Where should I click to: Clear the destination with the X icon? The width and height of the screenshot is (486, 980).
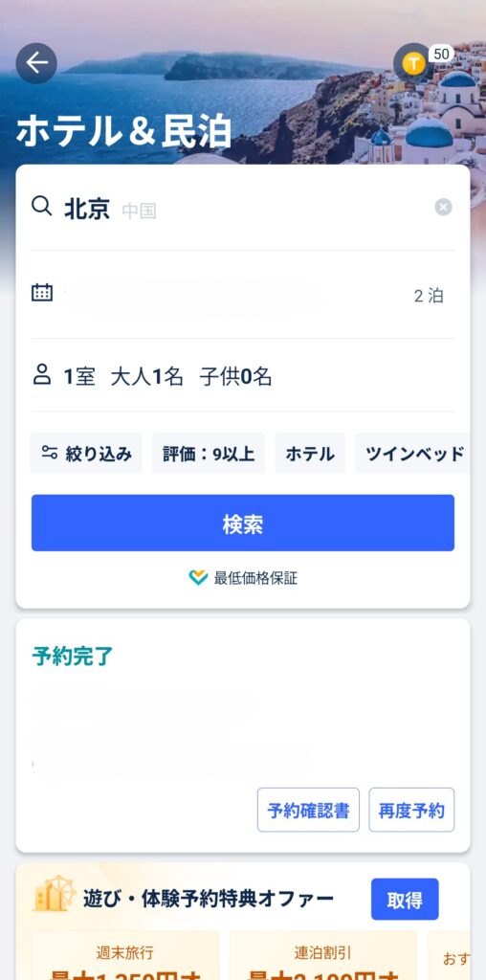444,207
